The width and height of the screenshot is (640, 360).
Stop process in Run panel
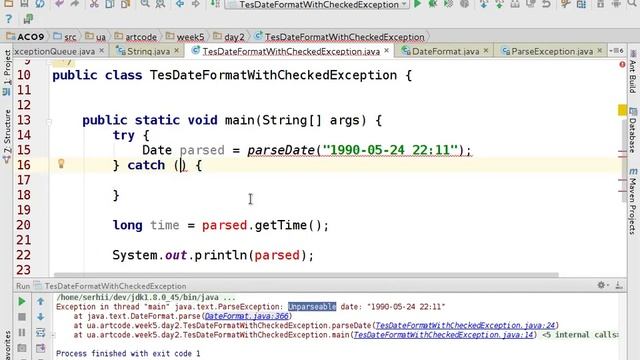point(22,317)
